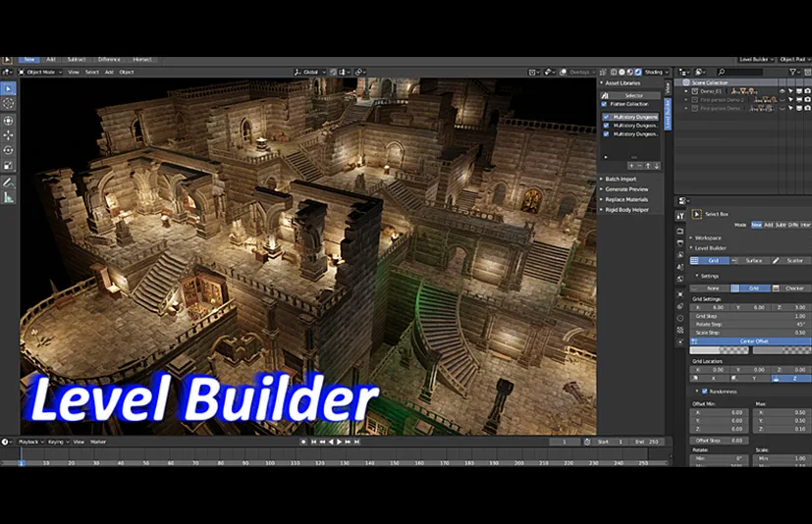This screenshot has width=812, height=524.
Task: Select the Annotate pencil tool
Action: click(x=8, y=183)
